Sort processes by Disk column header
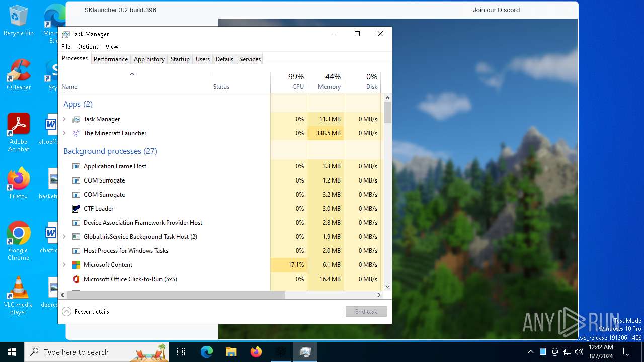 coord(362,82)
